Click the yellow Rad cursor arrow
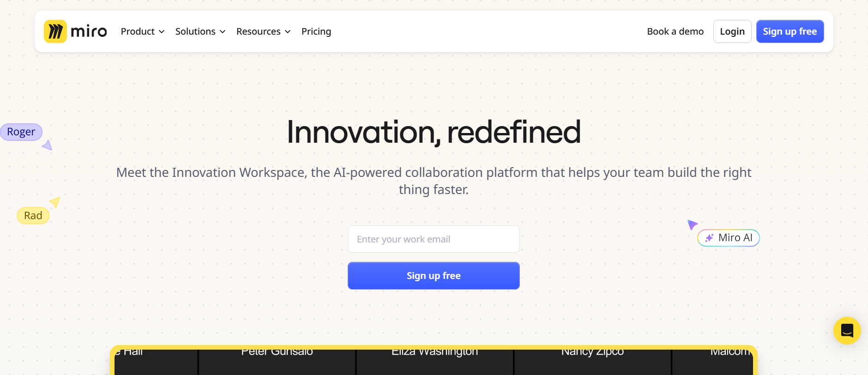Image resolution: width=868 pixels, height=375 pixels. point(55,202)
